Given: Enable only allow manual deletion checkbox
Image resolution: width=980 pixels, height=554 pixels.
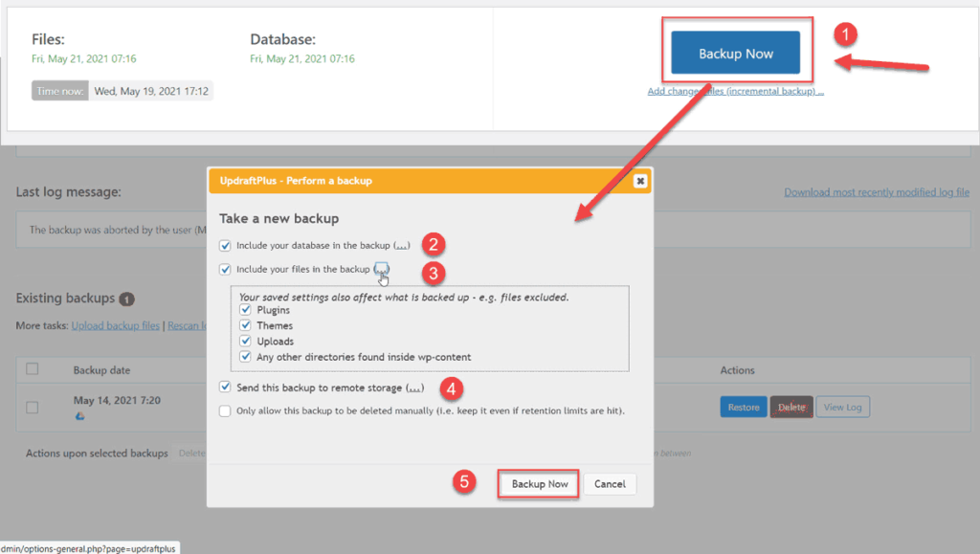Looking at the screenshot, I should 225,411.
